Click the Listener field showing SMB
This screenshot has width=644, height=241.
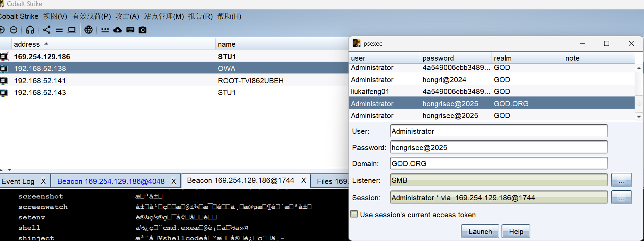click(x=499, y=180)
